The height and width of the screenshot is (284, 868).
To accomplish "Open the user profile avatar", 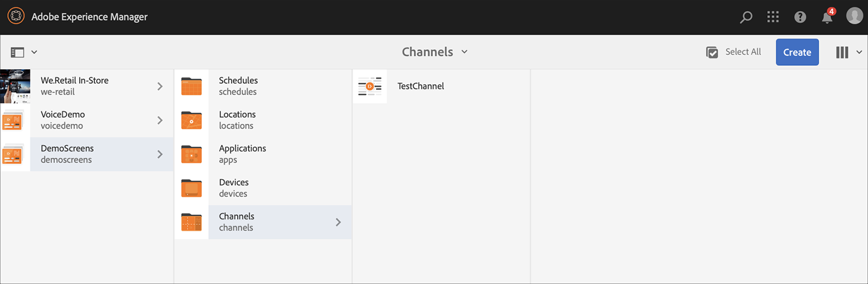I will (854, 16).
